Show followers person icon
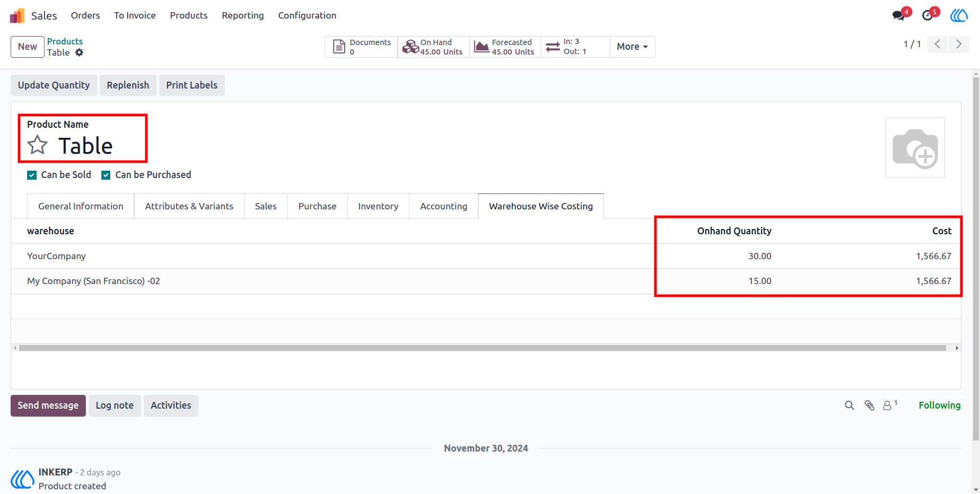Viewport: 980px width, 494px height. pos(890,405)
